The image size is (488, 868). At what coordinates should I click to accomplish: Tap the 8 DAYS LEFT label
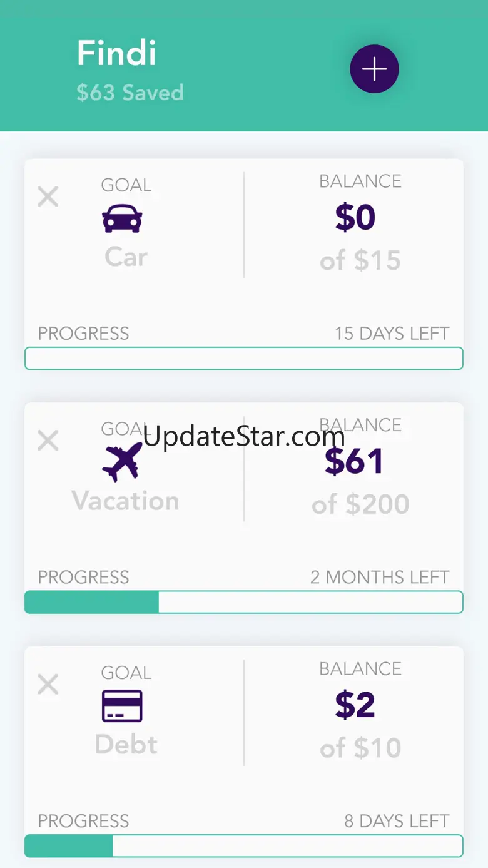397,821
